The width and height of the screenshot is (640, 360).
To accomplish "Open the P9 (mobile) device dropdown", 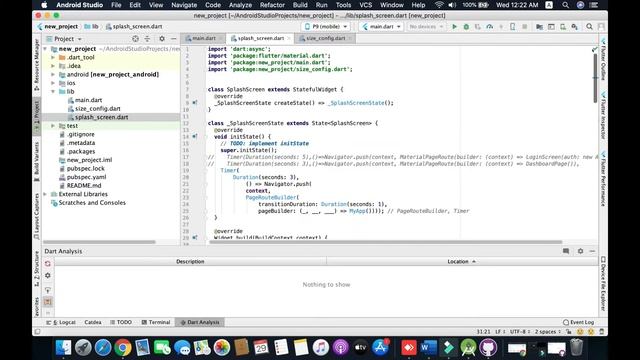I will tap(326, 27).
